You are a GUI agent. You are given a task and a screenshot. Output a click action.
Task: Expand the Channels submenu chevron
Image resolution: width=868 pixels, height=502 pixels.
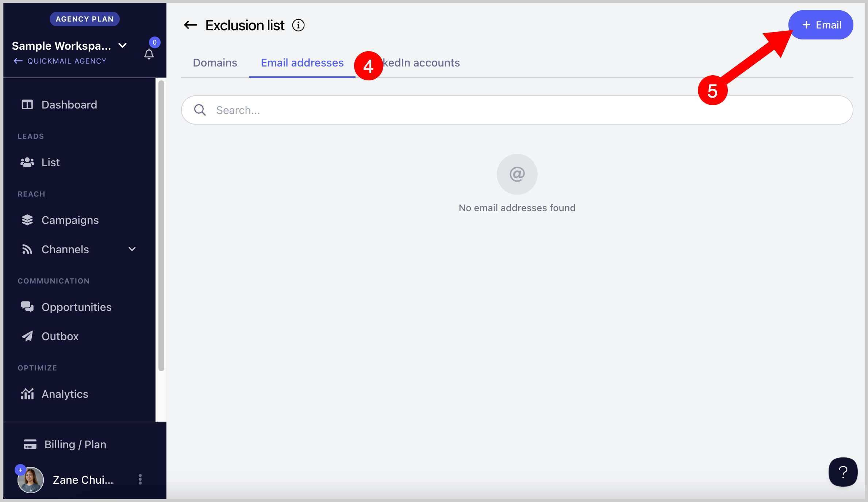(x=132, y=250)
